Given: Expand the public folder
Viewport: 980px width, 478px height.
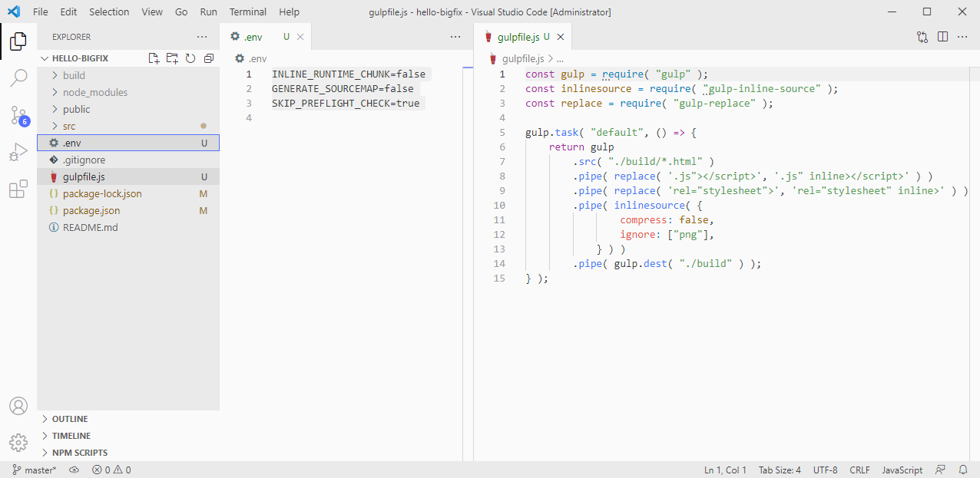Looking at the screenshot, I should coord(128,109).
